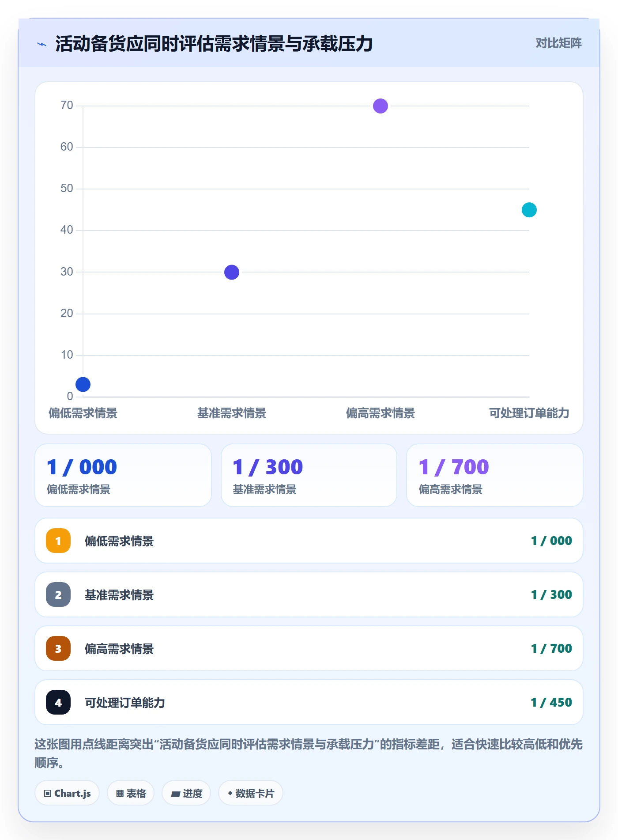Viewport: 618px width, 840px height.
Task: Click the cyan data point for 可处理订单能力
Action: [529, 210]
